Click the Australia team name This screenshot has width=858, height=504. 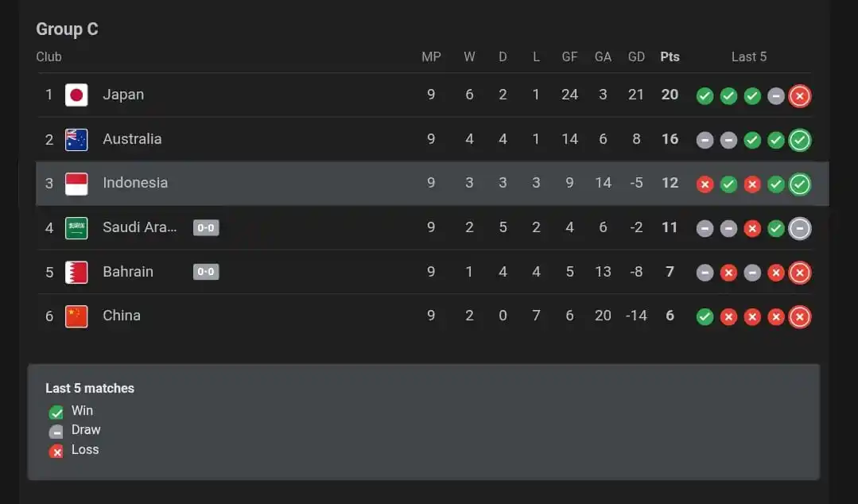click(x=132, y=139)
